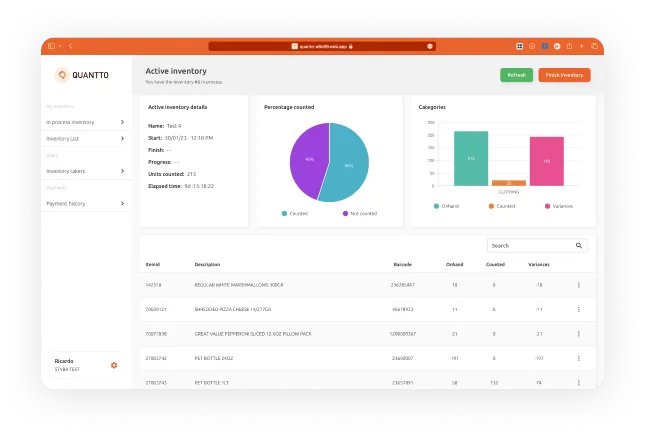645x435 pixels.
Task: Click the orange Finish inventory button
Action: (x=564, y=75)
